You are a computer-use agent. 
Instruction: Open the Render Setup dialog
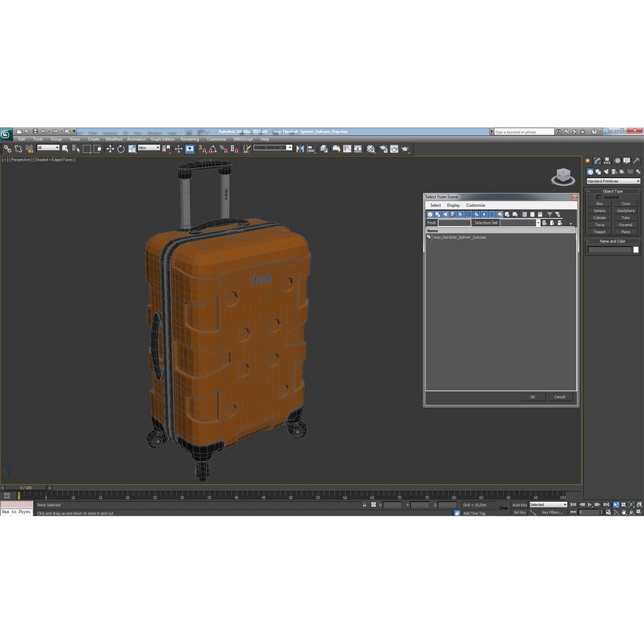(x=383, y=148)
